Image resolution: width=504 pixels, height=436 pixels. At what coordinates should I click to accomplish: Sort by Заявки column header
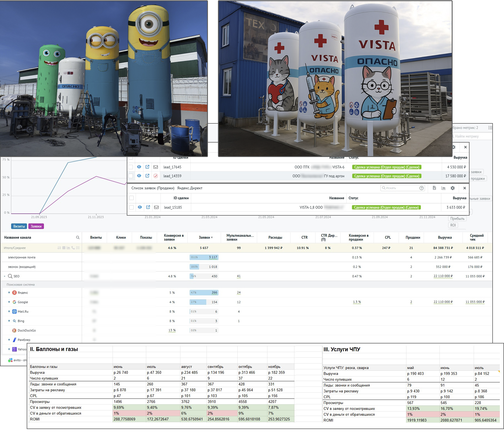pos(205,238)
